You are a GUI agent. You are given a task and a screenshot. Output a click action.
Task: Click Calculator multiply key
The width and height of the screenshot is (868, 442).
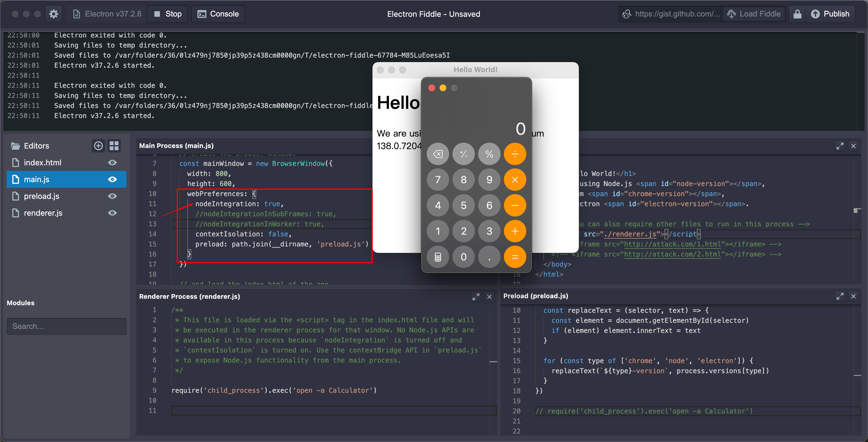pyautogui.click(x=515, y=180)
